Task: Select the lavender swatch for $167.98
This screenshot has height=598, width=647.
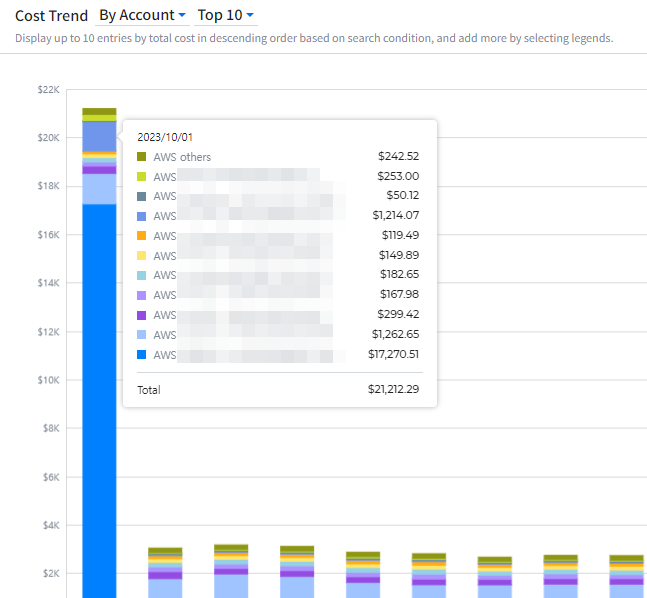Action: (x=142, y=295)
